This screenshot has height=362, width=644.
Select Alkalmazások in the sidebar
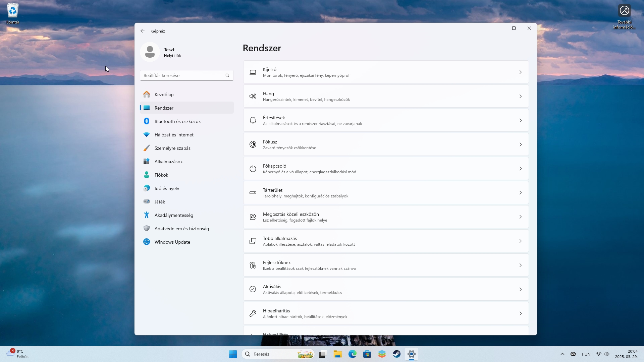click(168, 162)
